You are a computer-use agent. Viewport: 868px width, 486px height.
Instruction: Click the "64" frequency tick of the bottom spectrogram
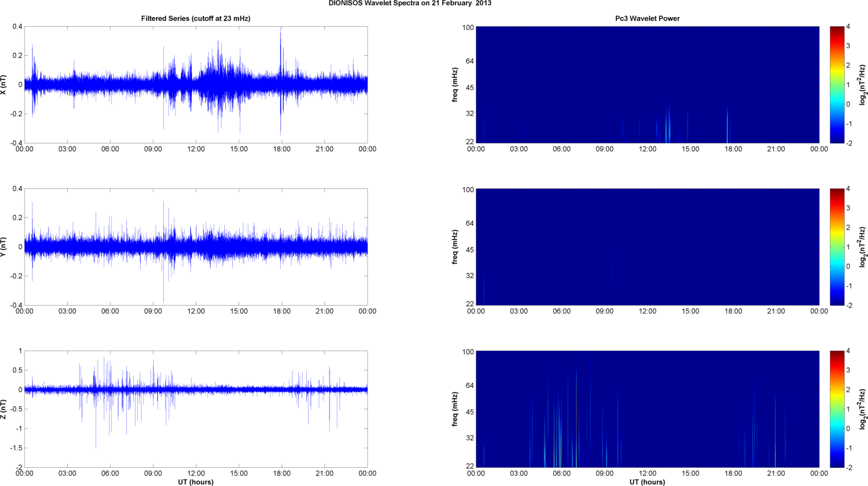470,386
